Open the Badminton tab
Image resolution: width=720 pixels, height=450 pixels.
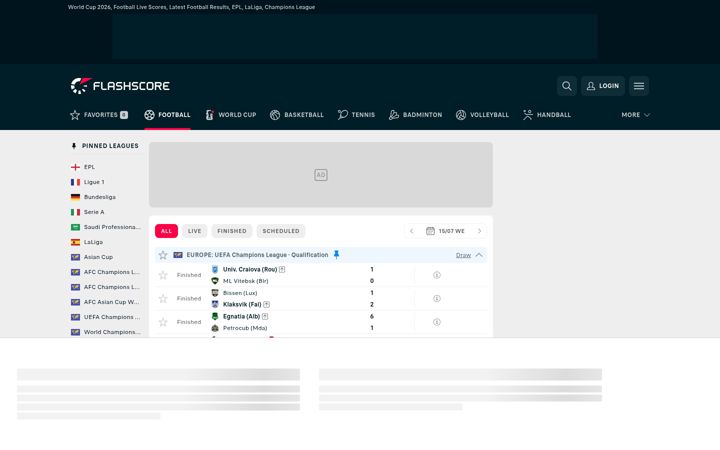pos(416,115)
